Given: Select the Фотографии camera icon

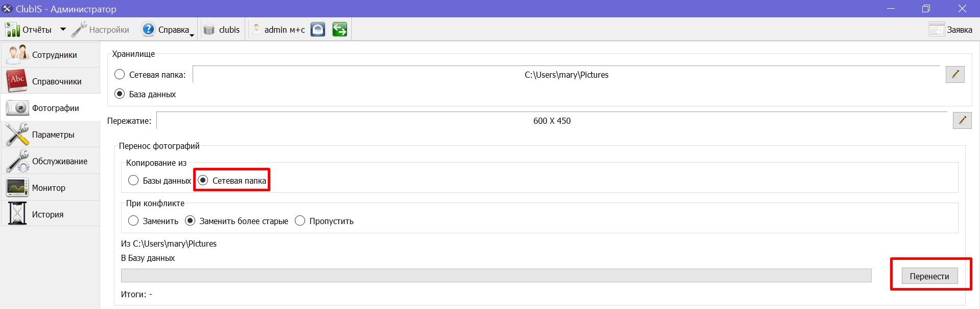Looking at the screenshot, I should click(x=17, y=108).
